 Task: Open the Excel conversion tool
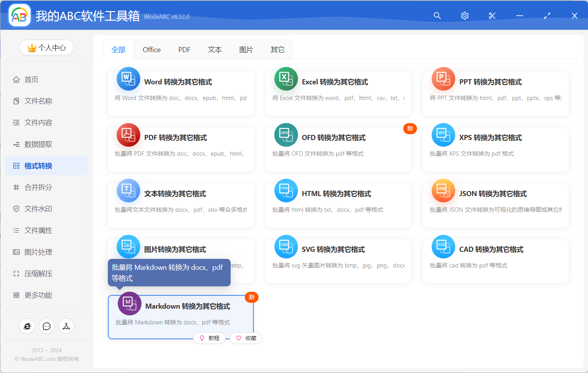pos(338,93)
